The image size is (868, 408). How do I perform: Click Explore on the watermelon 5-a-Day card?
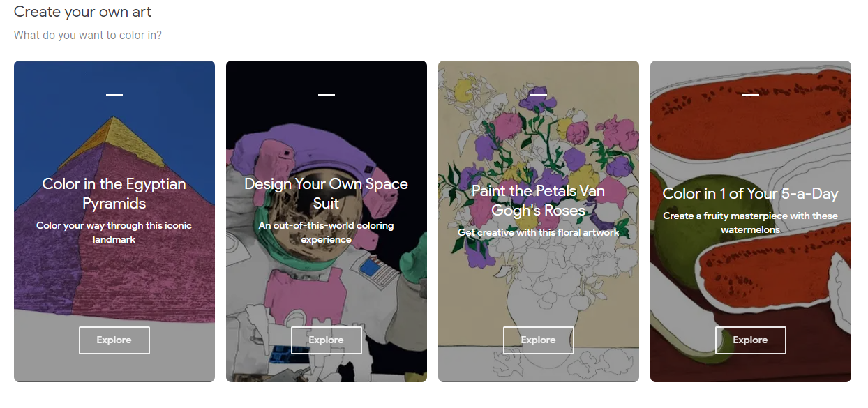tap(751, 340)
